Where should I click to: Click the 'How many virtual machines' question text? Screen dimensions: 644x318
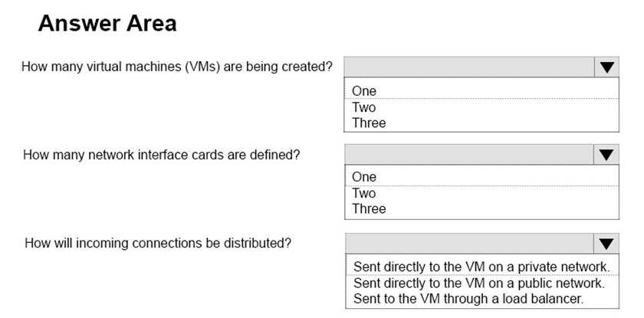(176, 67)
